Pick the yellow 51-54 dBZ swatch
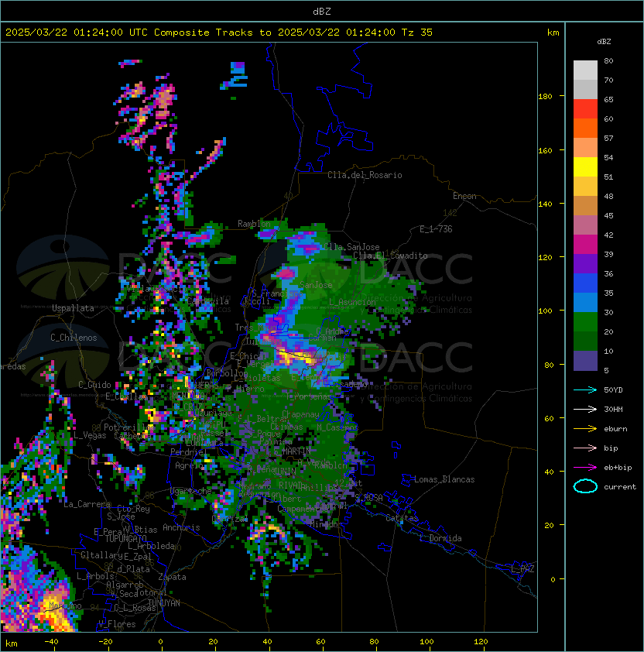The image size is (644, 652). [x=585, y=166]
